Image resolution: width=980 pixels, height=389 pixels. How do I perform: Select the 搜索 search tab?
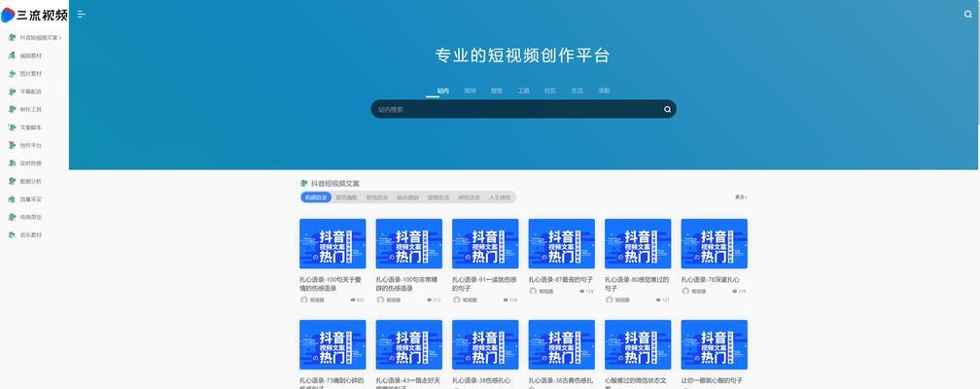497,90
